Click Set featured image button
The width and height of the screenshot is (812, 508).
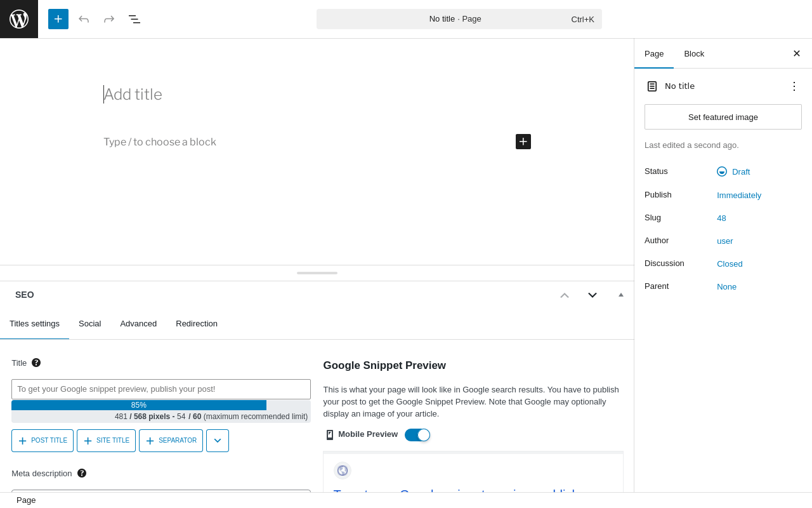(723, 117)
